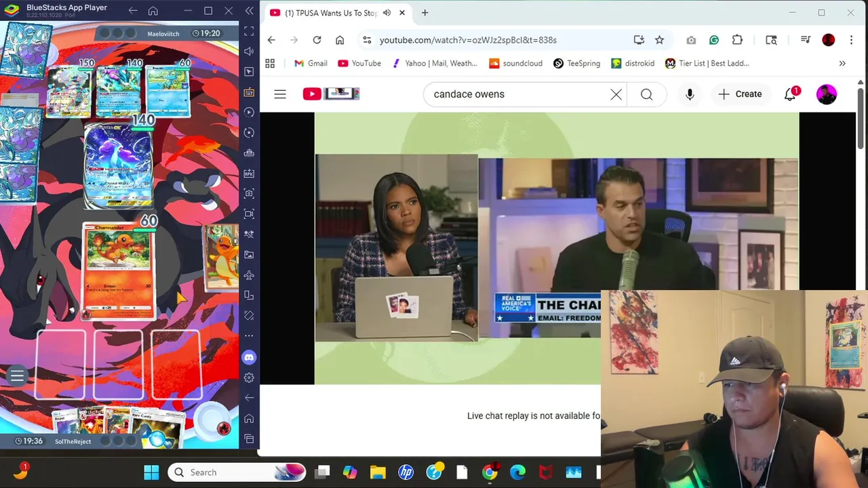Open Chrome three-dot menu

pos(851,40)
